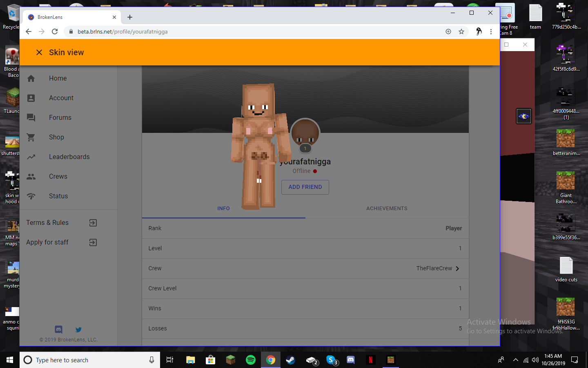Click the taskbar search box
The height and width of the screenshot is (368, 588).
[x=90, y=360]
